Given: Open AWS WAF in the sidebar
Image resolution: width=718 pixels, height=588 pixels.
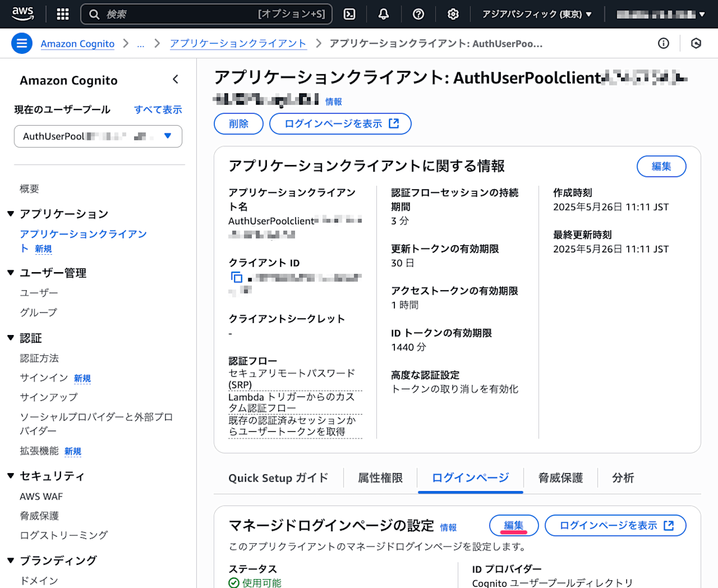Looking at the screenshot, I should click(x=41, y=496).
